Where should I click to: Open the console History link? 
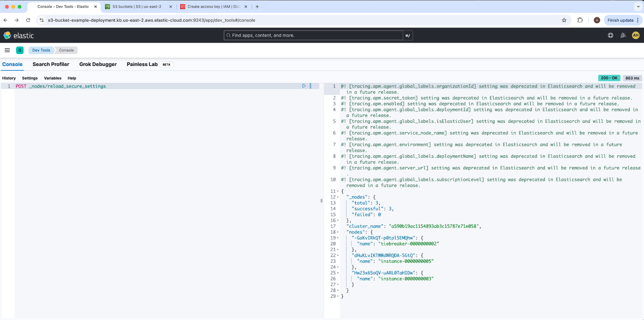tap(9, 78)
